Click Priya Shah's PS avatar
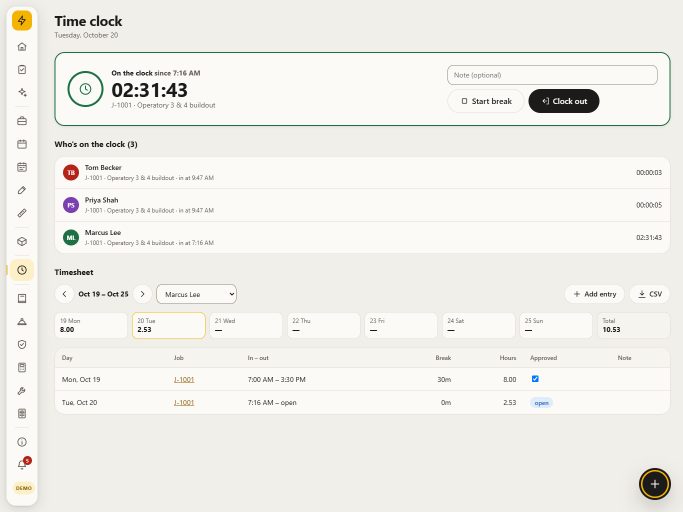This screenshot has height=512, width=683. point(71,205)
